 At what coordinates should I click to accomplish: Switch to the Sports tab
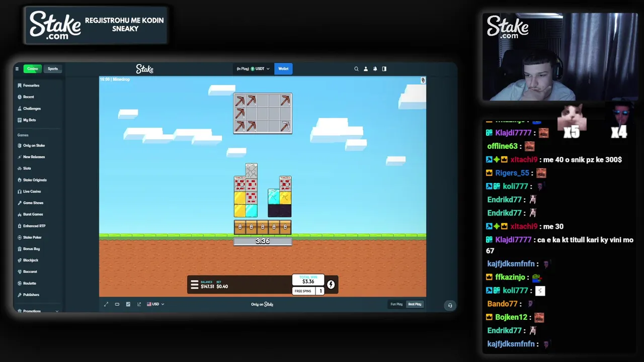tap(53, 69)
